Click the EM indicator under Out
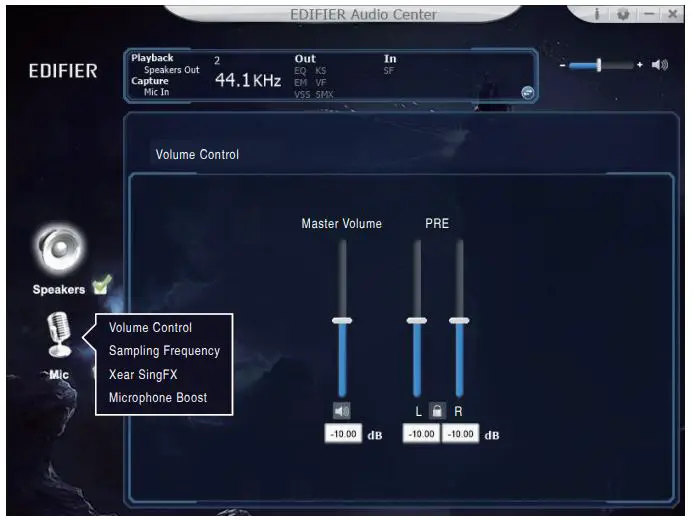This screenshot has width=693, height=520. pos(301,83)
